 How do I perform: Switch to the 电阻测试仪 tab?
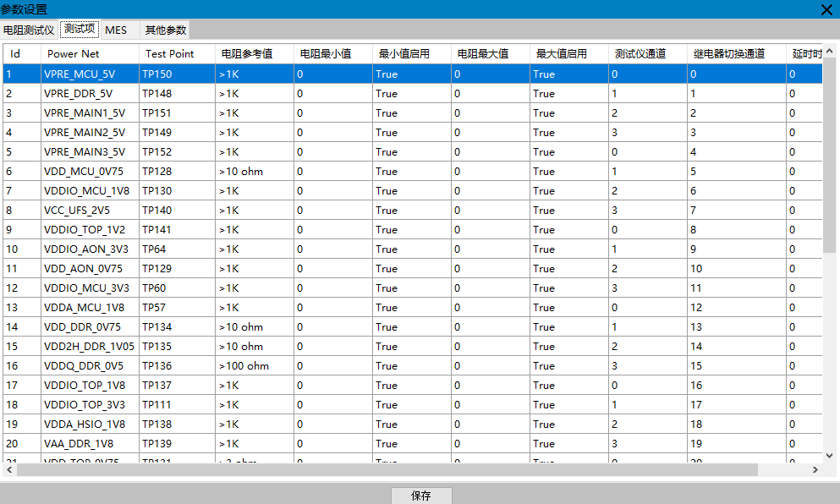(29, 30)
